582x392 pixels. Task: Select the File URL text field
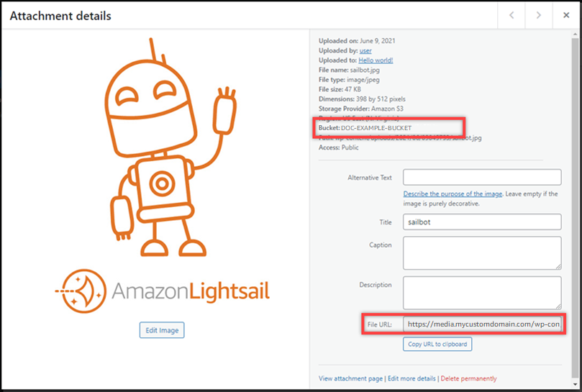pyautogui.click(x=482, y=324)
